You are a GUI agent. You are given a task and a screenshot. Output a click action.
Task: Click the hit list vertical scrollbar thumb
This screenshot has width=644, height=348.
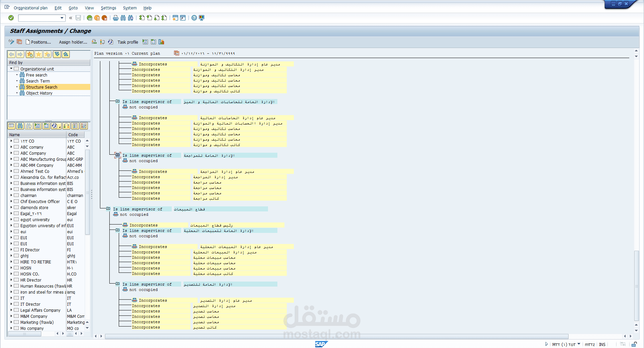click(x=88, y=192)
